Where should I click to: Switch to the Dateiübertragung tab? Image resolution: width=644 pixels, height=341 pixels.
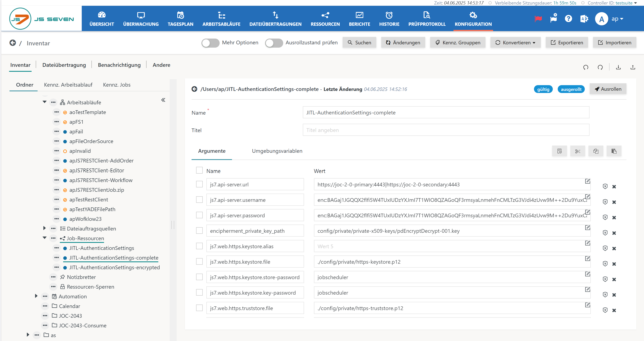[x=64, y=65]
